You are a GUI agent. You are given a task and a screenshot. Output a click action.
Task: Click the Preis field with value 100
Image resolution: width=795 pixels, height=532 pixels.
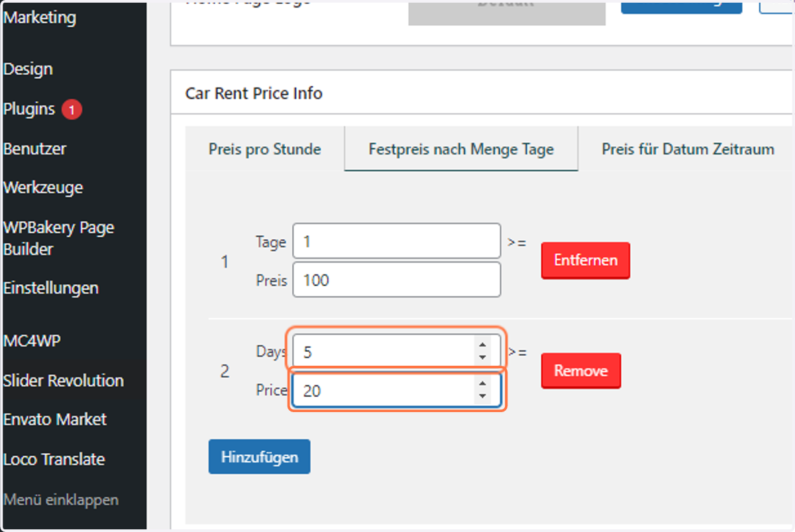[x=396, y=280]
